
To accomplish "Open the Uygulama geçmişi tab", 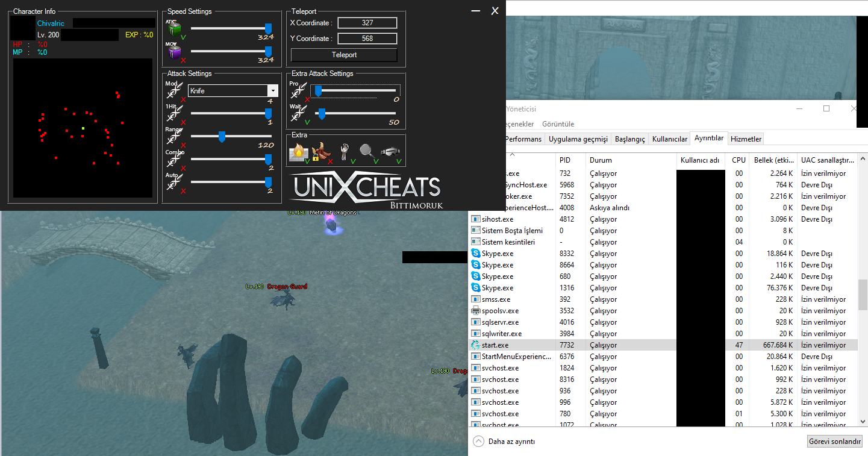I will tap(578, 139).
